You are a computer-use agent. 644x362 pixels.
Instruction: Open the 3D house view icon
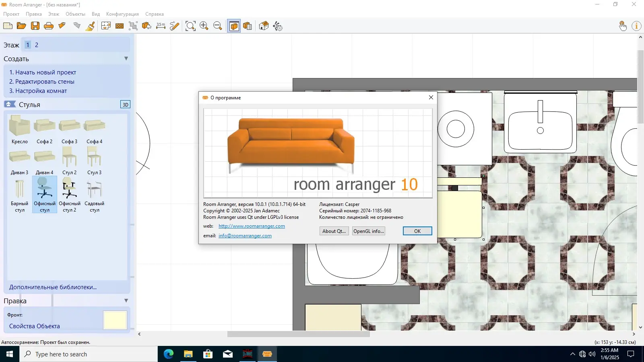264,26
